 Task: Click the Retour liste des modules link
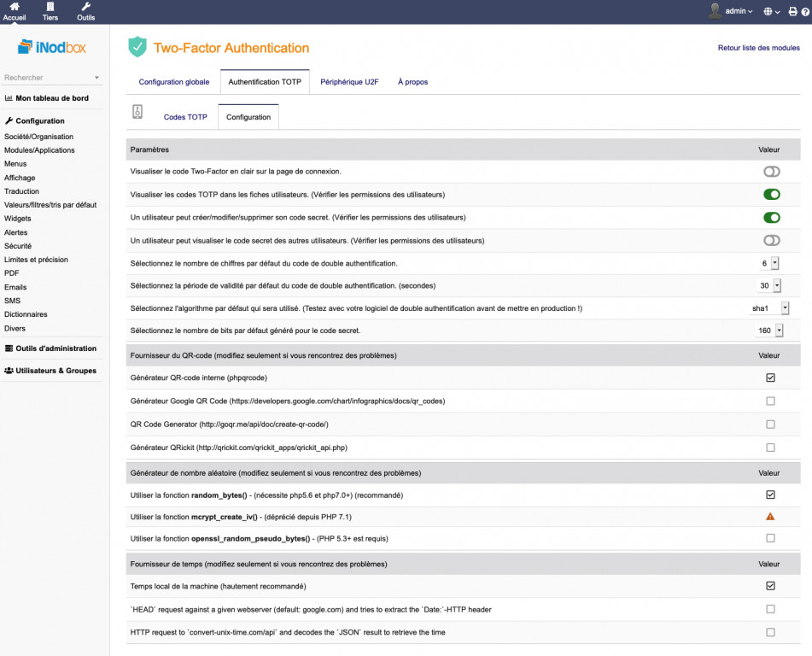pyautogui.click(x=758, y=48)
